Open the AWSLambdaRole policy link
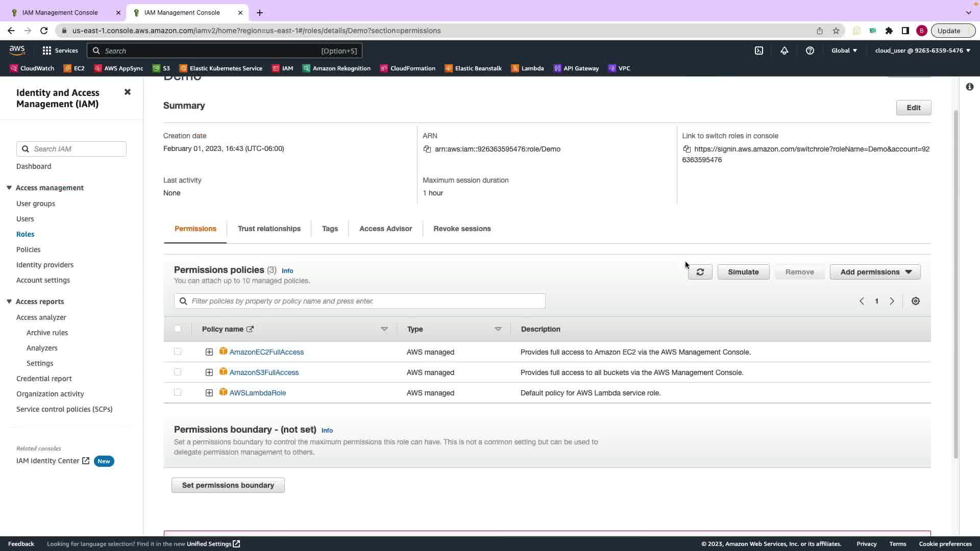The image size is (980, 551). click(257, 393)
